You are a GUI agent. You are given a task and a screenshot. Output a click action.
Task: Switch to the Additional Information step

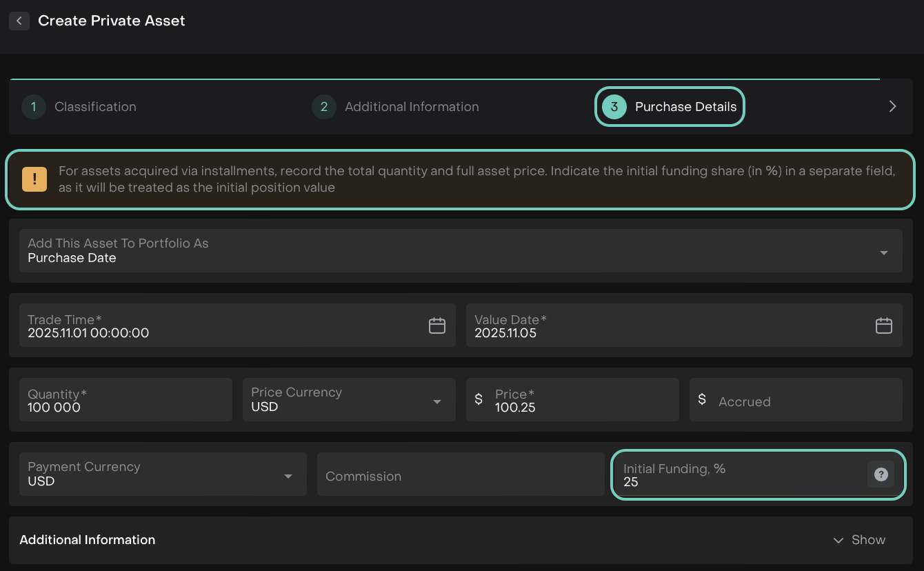click(412, 107)
